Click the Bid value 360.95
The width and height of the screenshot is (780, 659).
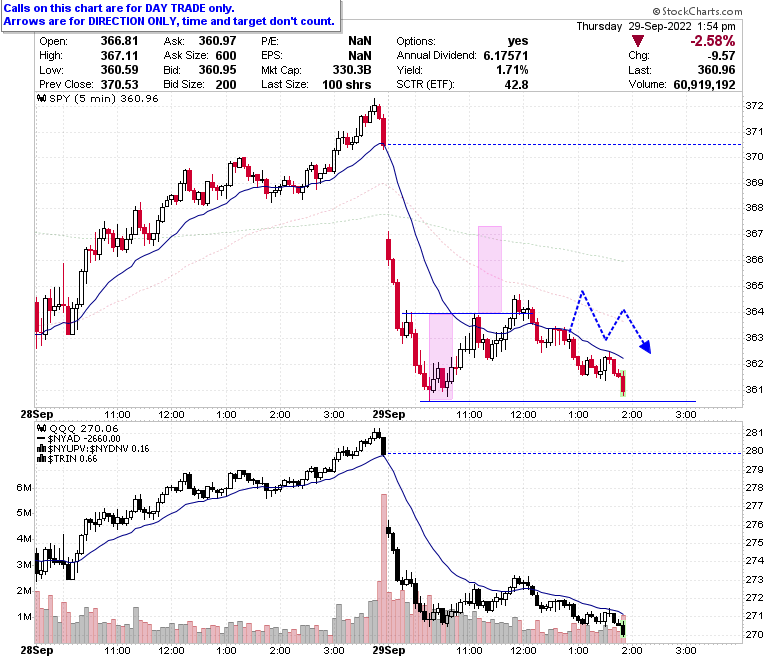click(x=217, y=70)
